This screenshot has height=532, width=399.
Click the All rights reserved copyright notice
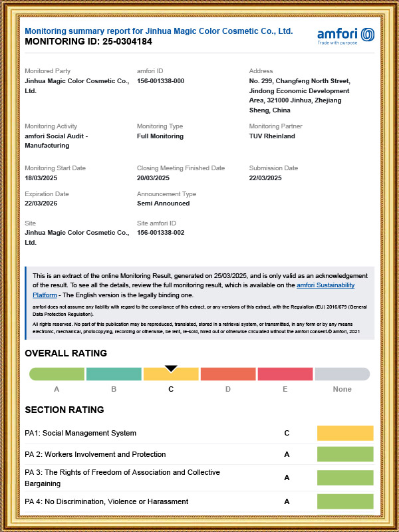[x=196, y=328]
